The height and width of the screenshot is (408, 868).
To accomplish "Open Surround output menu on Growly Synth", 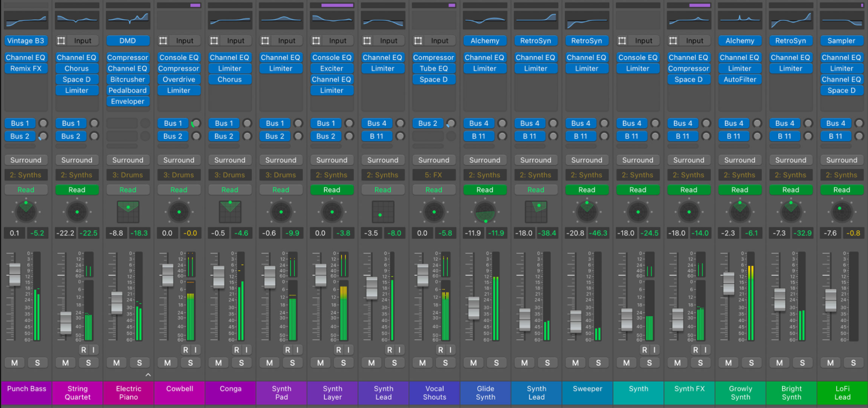I will coord(739,160).
